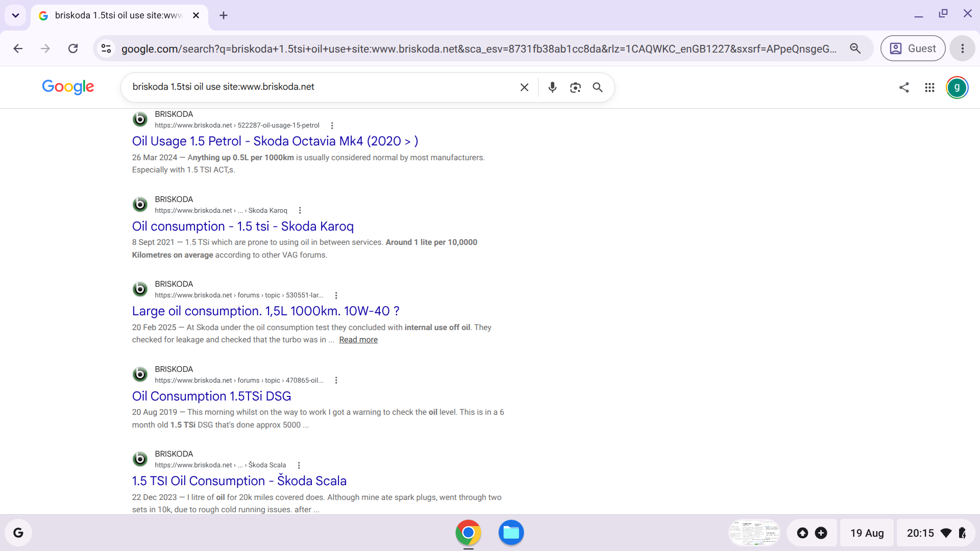Viewport: 980px width, 551px height.
Task: Open more options for 470865 topic result
Action: (x=336, y=380)
